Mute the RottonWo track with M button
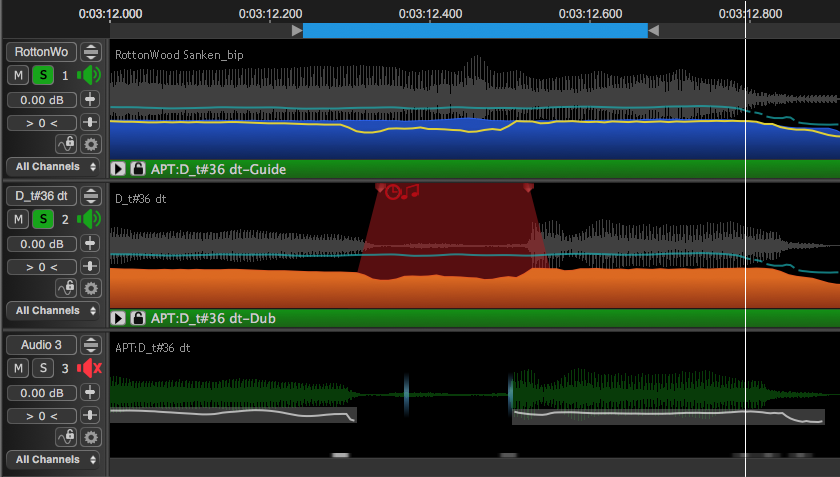The height and width of the screenshot is (477, 840). point(18,75)
